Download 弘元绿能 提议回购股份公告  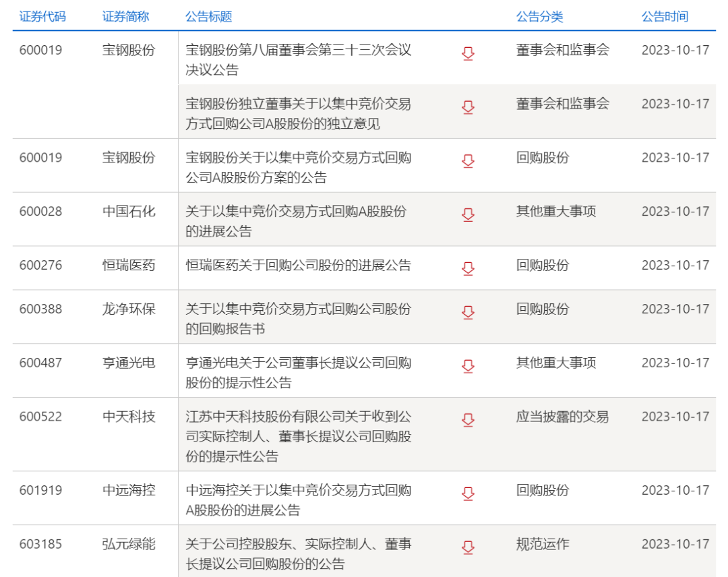(468, 548)
